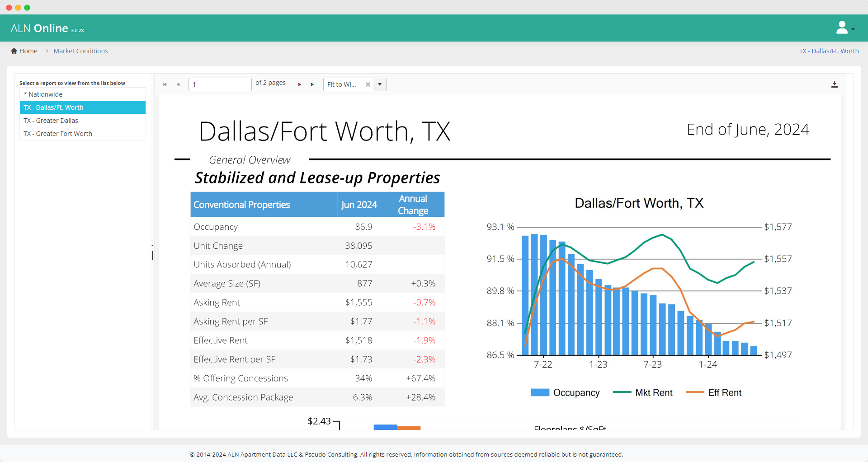The height and width of the screenshot is (462, 868).
Task: Click the 1-24 axis label on chart
Action: click(708, 364)
